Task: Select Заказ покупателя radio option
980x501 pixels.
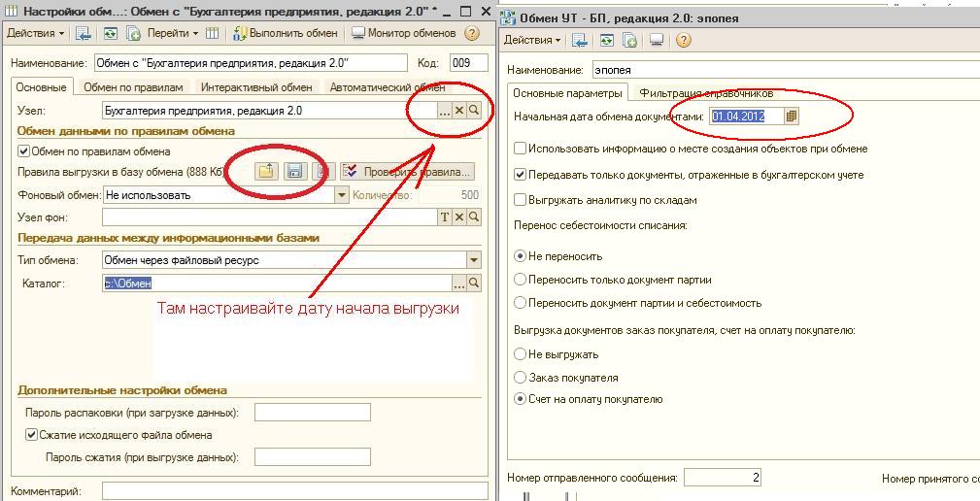Action: point(520,378)
